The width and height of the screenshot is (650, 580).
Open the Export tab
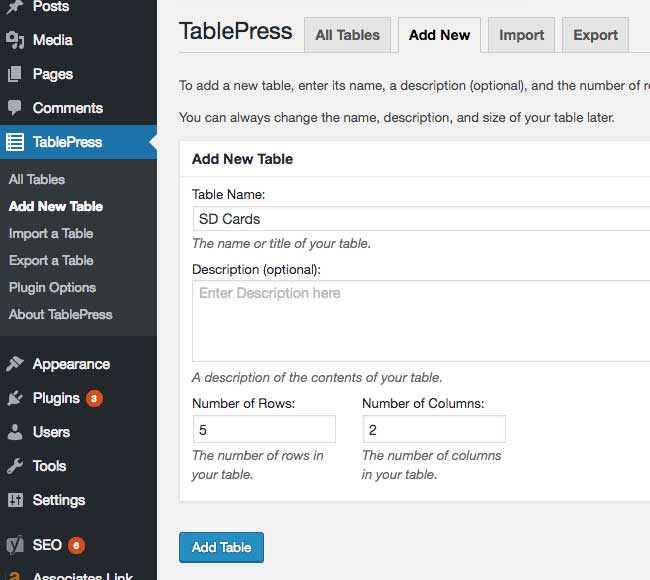(595, 35)
